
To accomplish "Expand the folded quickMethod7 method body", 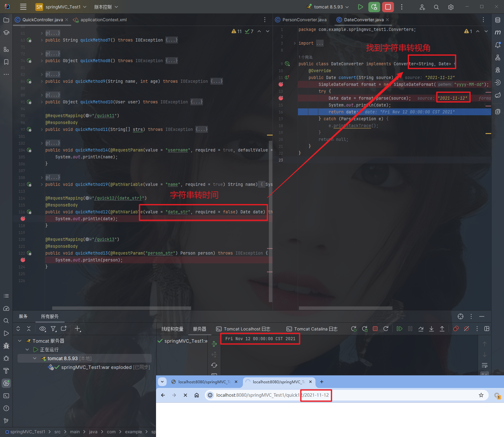I will 172,40.
